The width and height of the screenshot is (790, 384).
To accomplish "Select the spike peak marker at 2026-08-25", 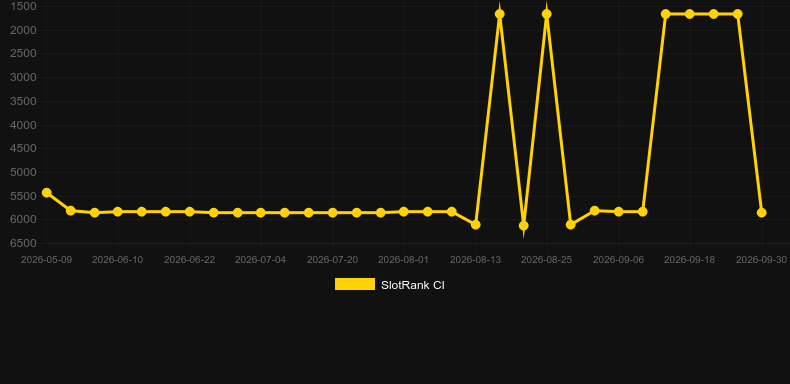I will 547,14.
